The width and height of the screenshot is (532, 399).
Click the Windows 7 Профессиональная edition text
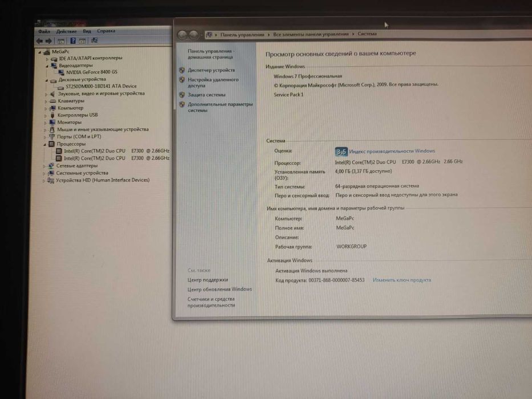(x=308, y=76)
